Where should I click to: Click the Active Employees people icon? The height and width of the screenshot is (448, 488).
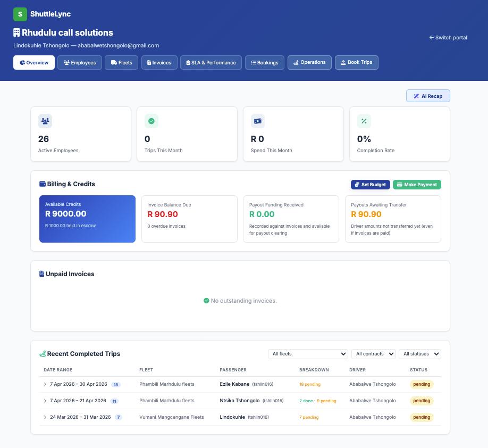(x=45, y=121)
